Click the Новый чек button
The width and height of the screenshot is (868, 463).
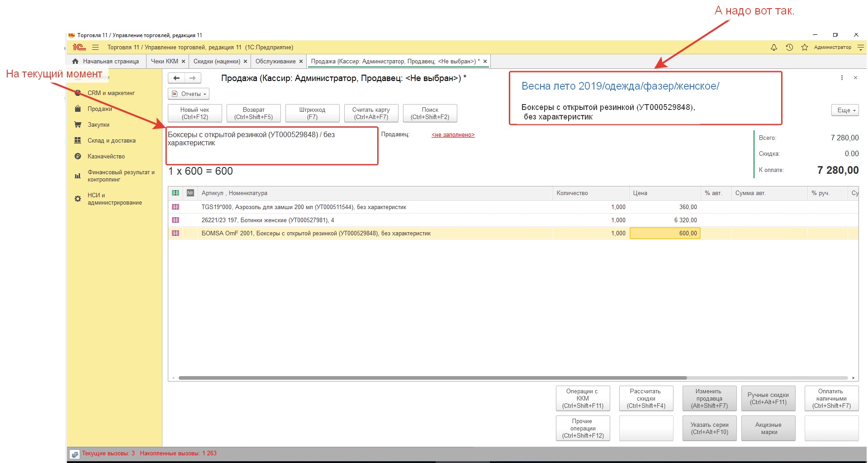pyautogui.click(x=194, y=113)
